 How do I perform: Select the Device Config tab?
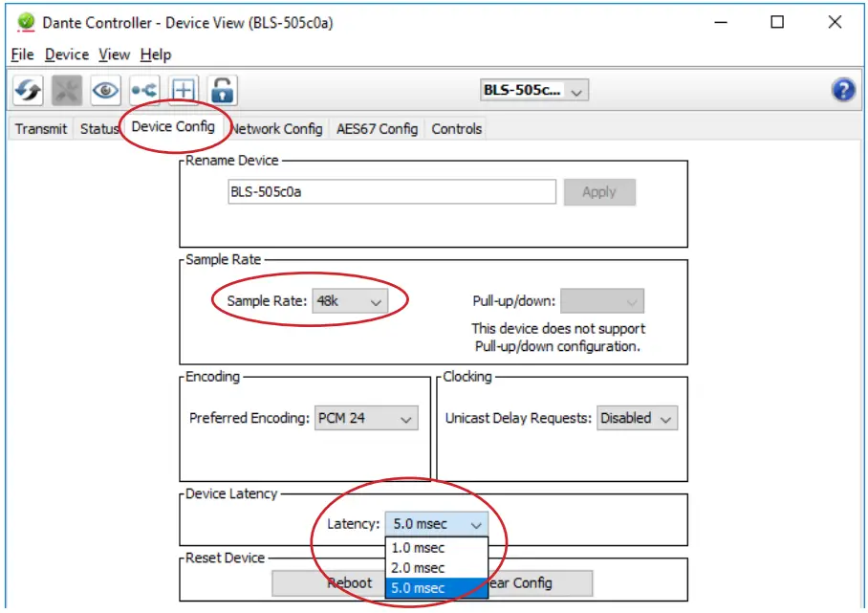[x=173, y=127]
